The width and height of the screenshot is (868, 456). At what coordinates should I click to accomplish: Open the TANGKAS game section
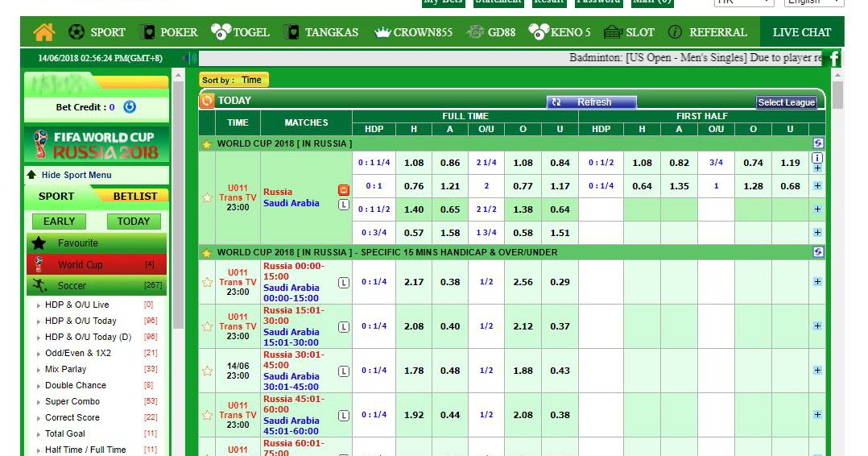click(320, 32)
